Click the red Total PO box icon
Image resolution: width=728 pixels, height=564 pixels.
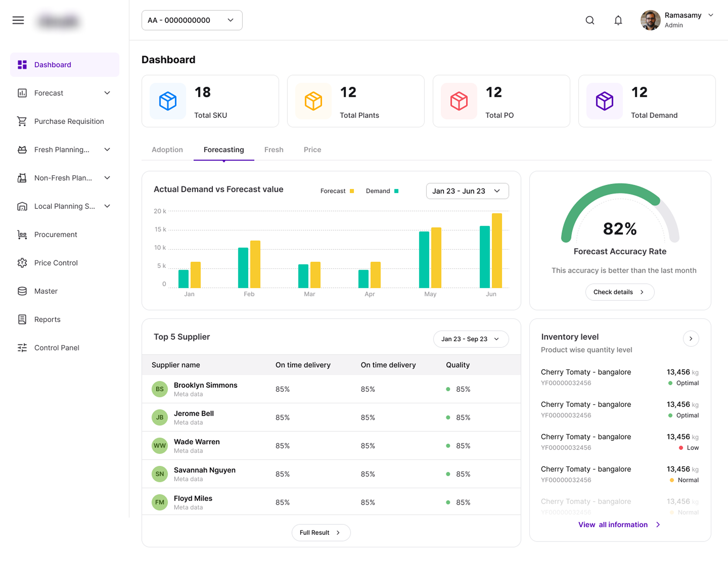coord(459,101)
